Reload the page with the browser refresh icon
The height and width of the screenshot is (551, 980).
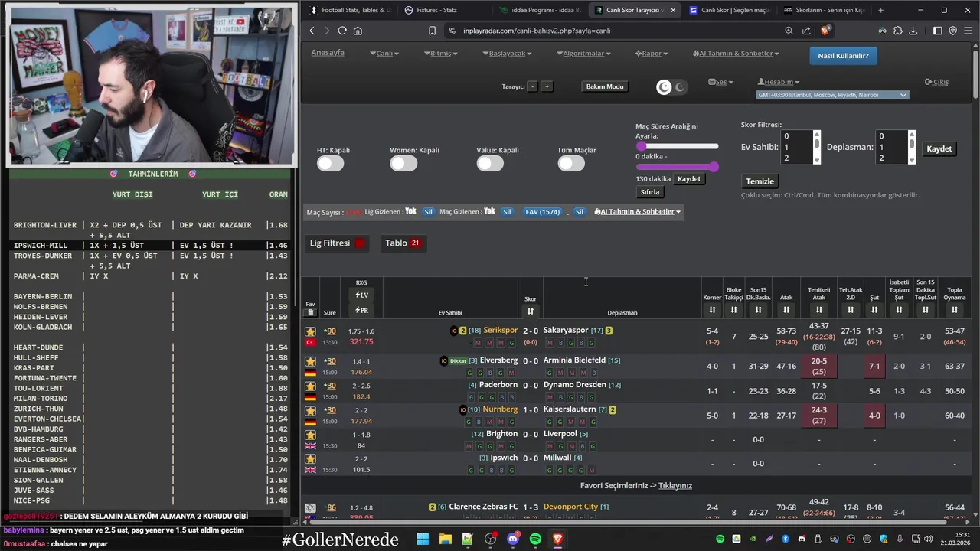[x=342, y=31]
